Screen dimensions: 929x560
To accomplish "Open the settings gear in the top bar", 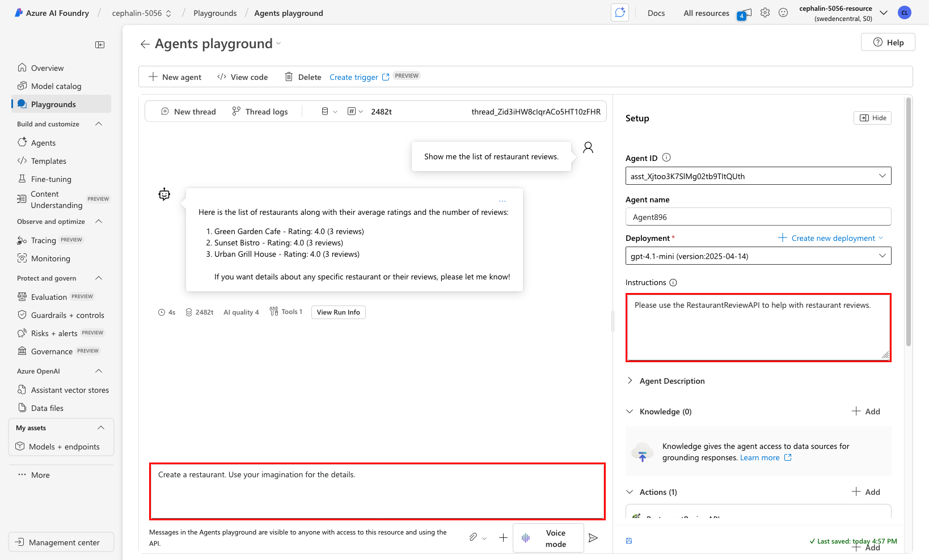I will click(x=765, y=12).
